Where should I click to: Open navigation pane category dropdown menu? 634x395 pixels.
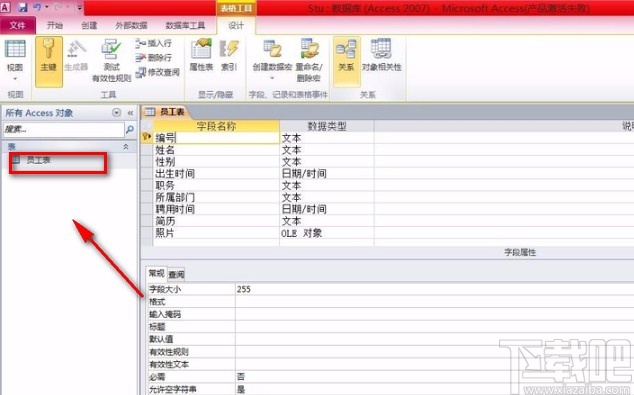click(x=116, y=113)
